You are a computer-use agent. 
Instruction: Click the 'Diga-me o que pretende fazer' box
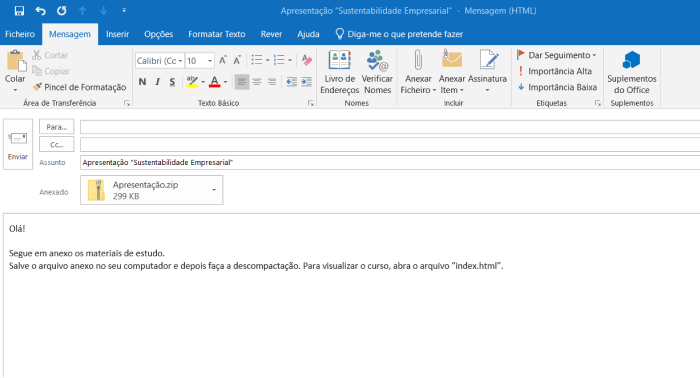pos(400,34)
